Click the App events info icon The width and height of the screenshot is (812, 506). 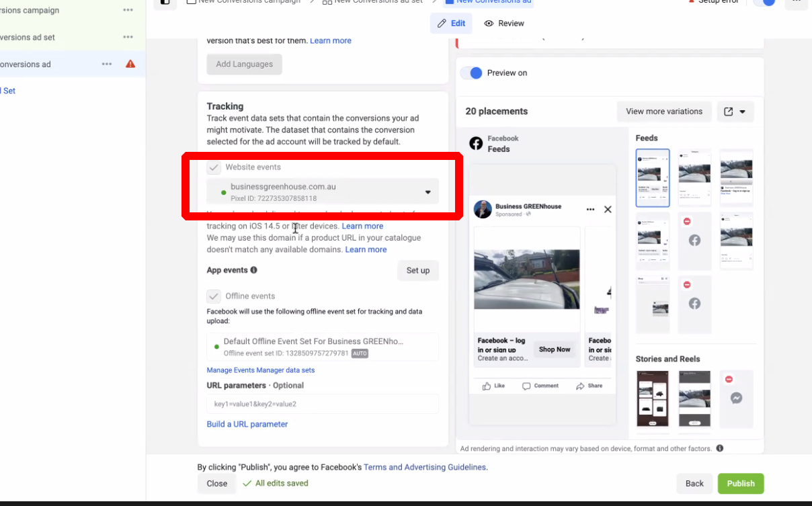tap(254, 270)
